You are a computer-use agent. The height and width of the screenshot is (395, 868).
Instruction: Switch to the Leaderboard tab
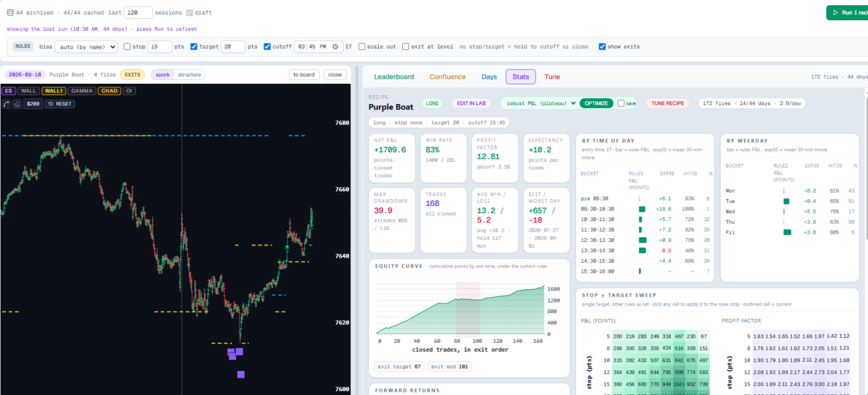coord(394,77)
